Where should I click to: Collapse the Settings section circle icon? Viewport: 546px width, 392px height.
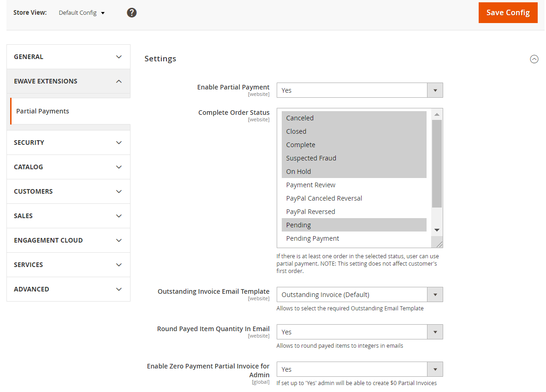click(534, 59)
